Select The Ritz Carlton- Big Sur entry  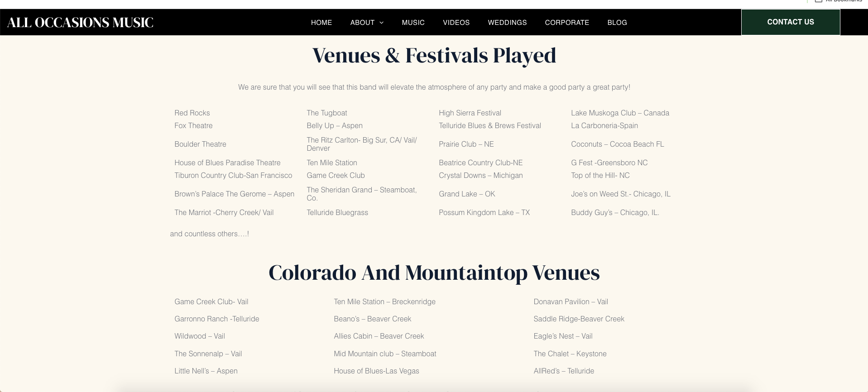[x=362, y=144]
